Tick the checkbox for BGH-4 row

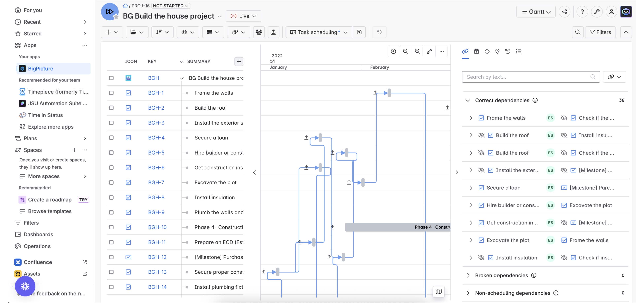[x=111, y=138]
